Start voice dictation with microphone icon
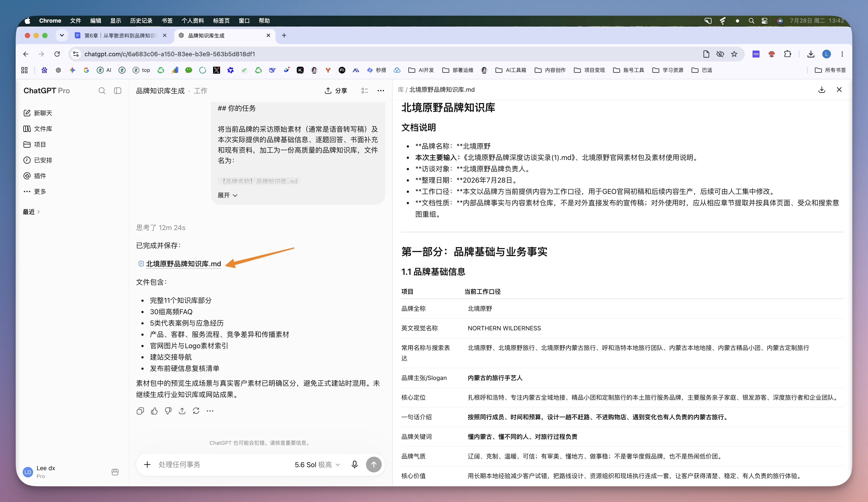The height and width of the screenshot is (502, 868). click(x=354, y=465)
